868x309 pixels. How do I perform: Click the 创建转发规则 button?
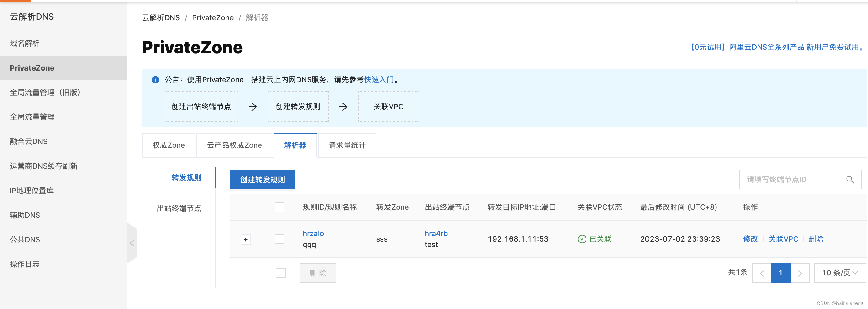click(x=263, y=179)
